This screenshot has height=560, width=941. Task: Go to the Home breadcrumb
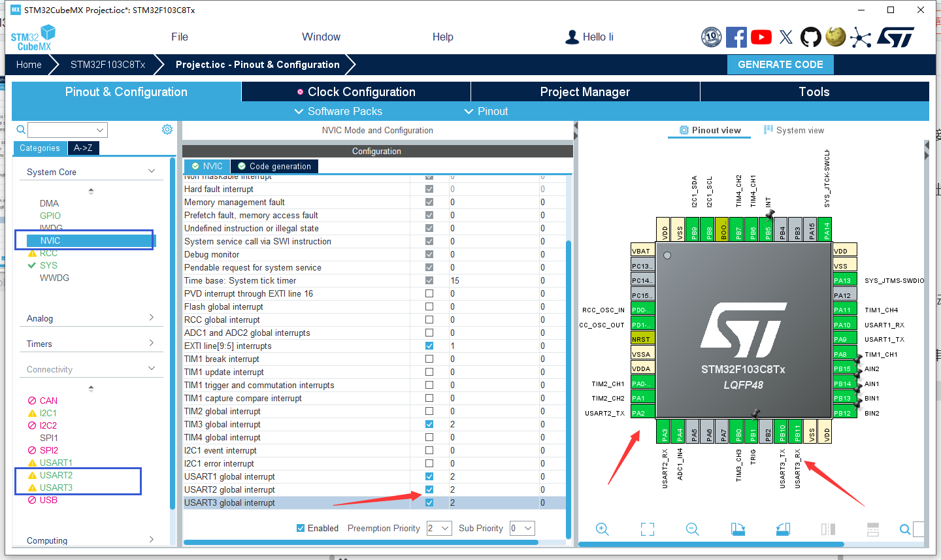(29, 64)
